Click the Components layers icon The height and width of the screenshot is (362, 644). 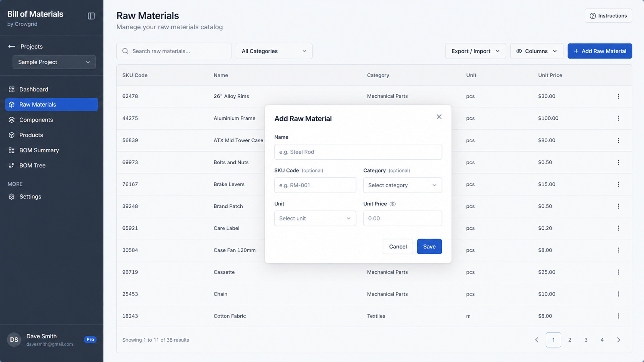point(12,120)
